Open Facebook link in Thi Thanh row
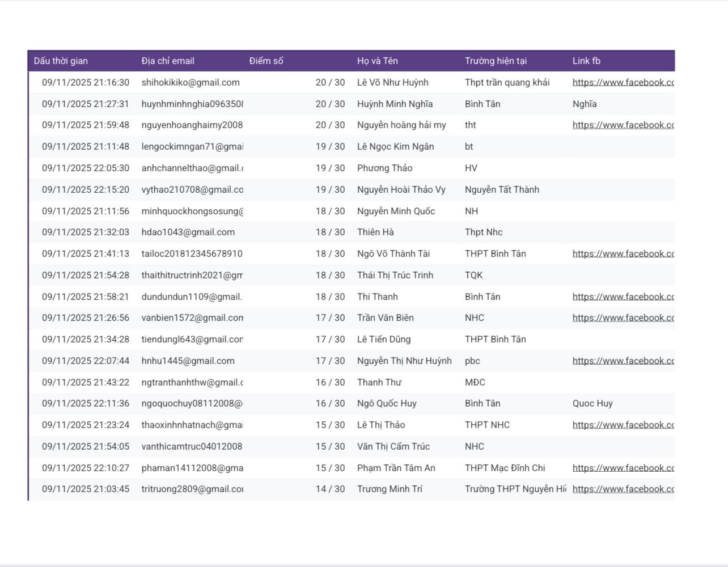Screen dimensions: 728x567 (x=623, y=297)
